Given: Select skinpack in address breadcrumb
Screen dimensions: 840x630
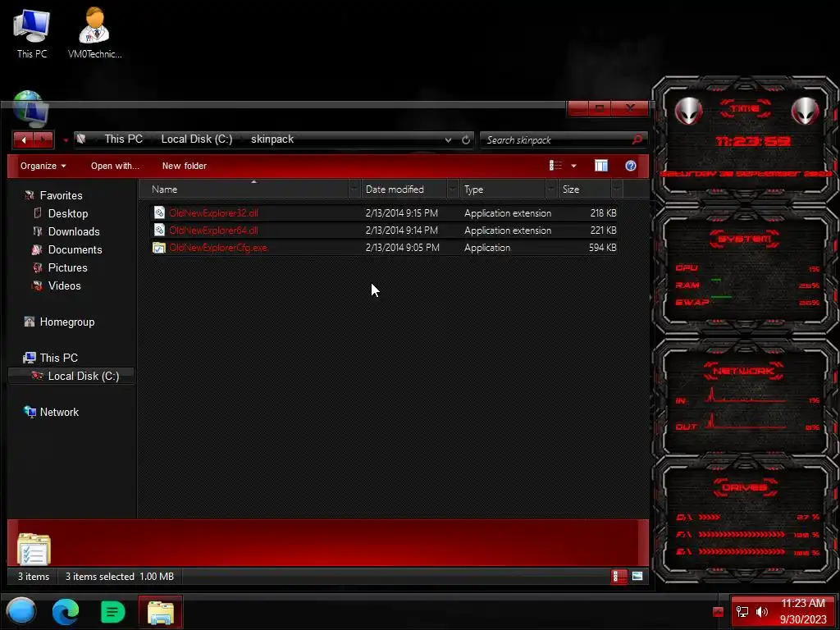Looking at the screenshot, I should point(272,139).
